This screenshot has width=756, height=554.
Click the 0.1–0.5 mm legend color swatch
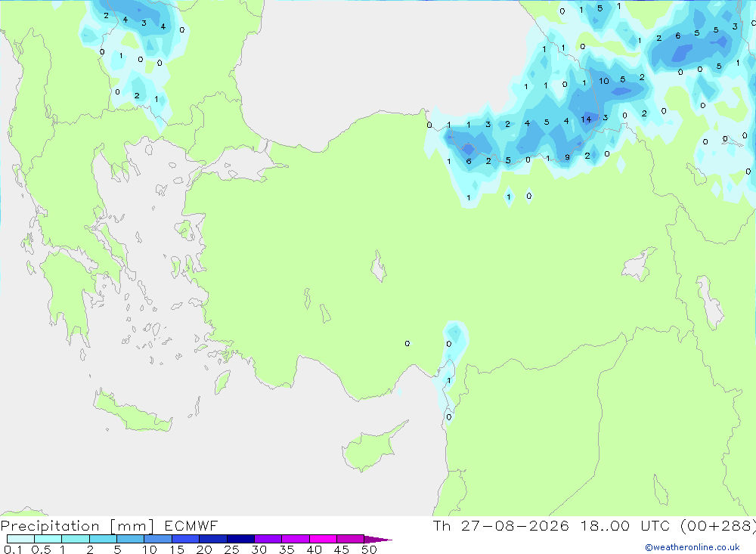(20, 539)
